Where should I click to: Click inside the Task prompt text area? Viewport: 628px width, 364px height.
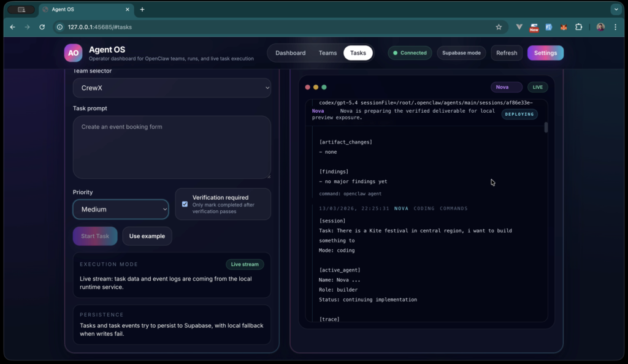click(172, 147)
